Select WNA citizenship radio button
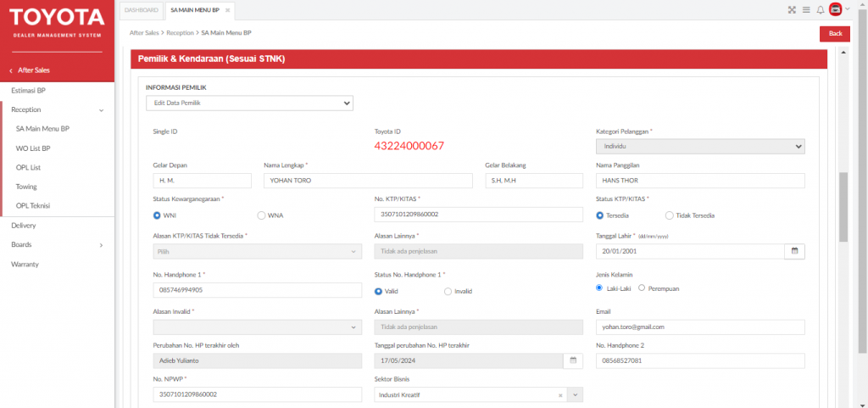This screenshot has height=408, width=868. coord(261,215)
